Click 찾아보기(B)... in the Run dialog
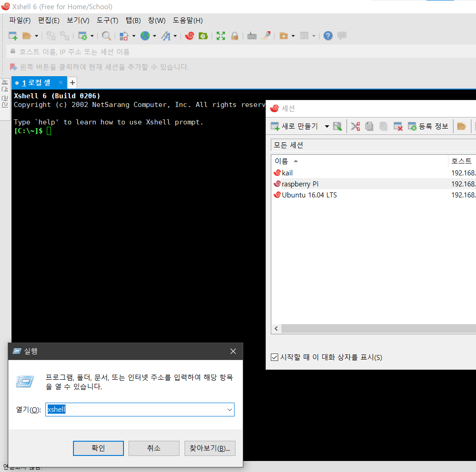 210,448
